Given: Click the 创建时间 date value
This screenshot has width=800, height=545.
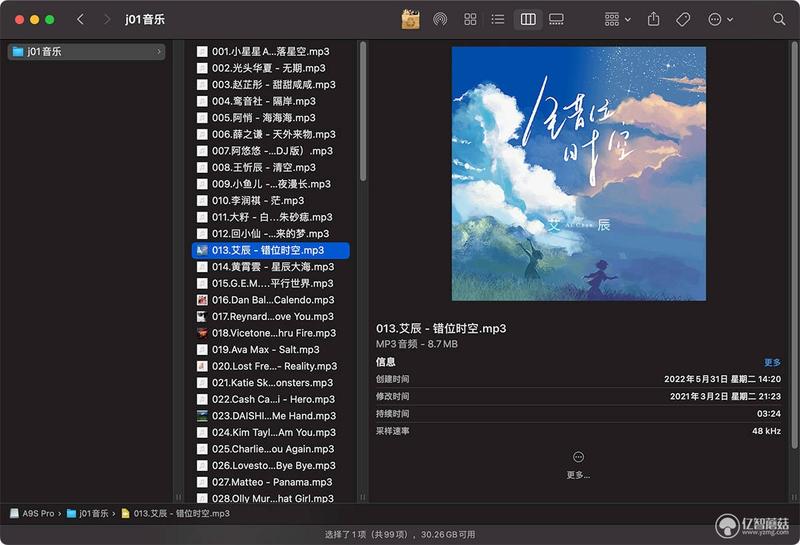Looking at the screenshot, I should coord(722,379).
